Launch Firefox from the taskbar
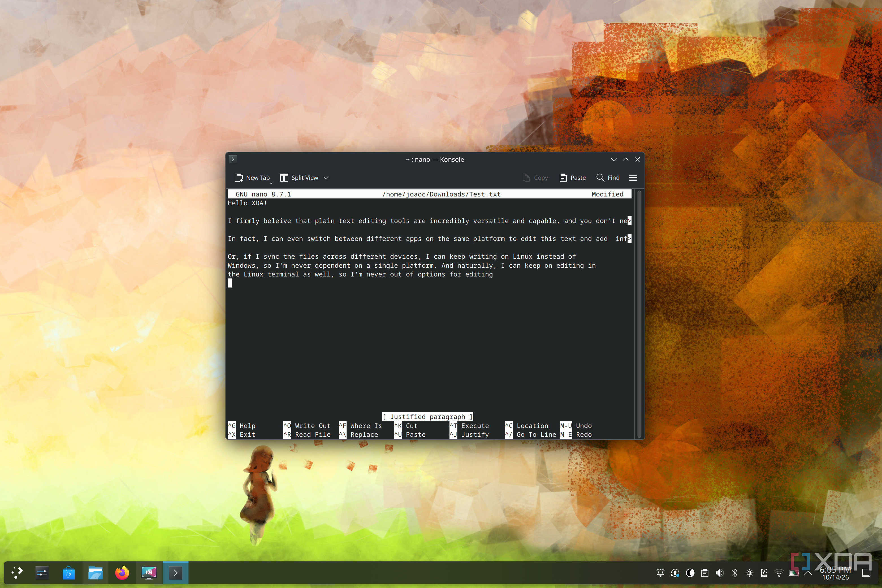 point(122,573)
